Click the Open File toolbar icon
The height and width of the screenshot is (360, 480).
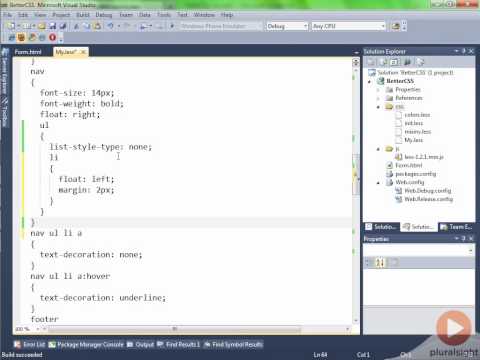tap(42, 26)
